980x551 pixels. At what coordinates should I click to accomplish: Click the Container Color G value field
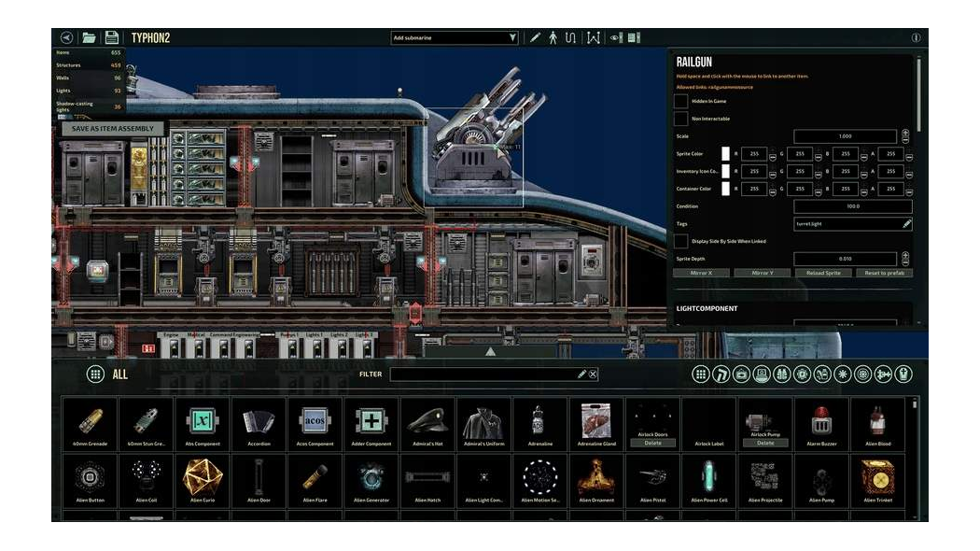tap(800, 189)
